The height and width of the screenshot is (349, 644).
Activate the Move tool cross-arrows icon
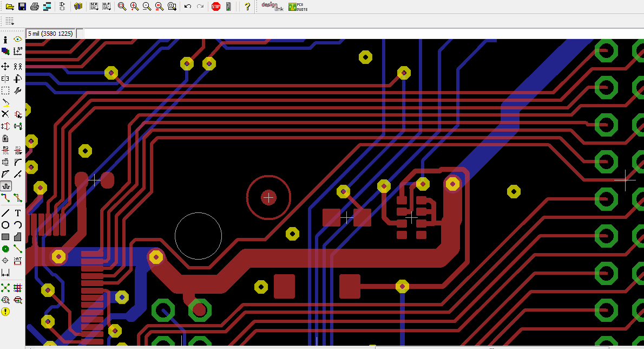coord(5,66)
